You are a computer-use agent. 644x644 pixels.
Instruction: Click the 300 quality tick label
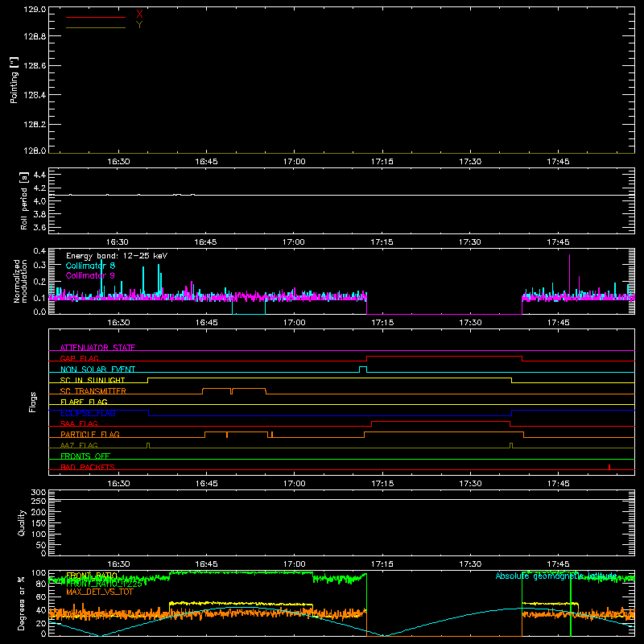[x=39, y=493]
